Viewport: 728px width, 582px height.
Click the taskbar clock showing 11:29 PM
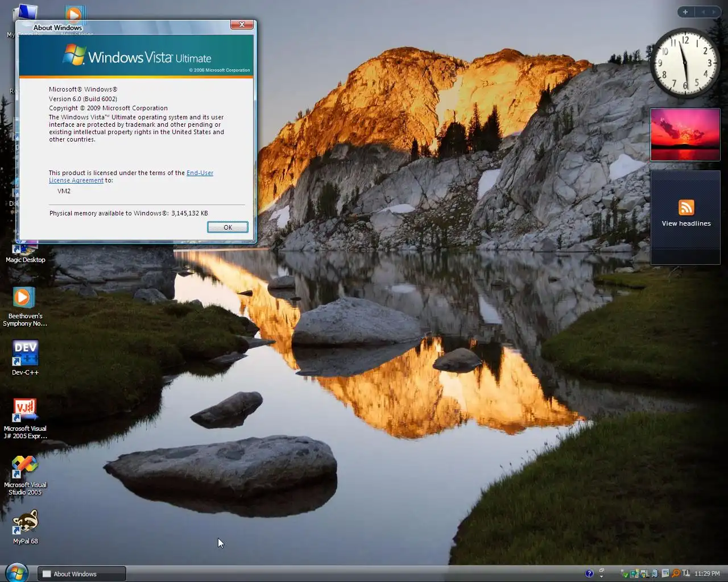pyautogui.click(x=707, y=573)
